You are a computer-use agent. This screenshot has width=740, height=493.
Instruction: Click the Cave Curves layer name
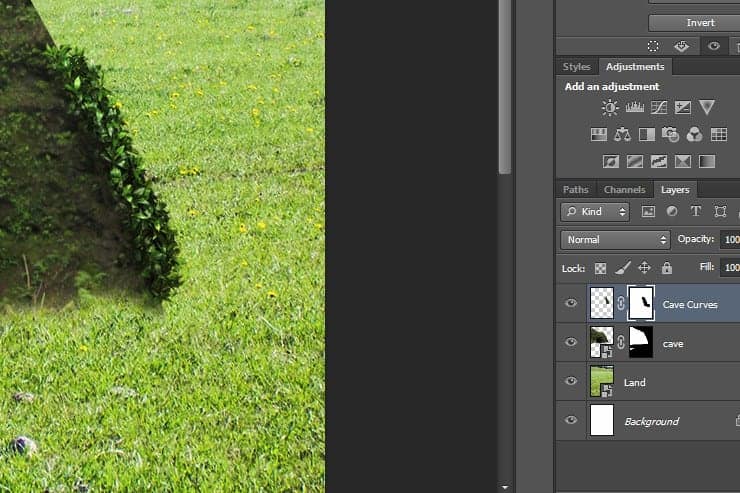pos(690,305)
